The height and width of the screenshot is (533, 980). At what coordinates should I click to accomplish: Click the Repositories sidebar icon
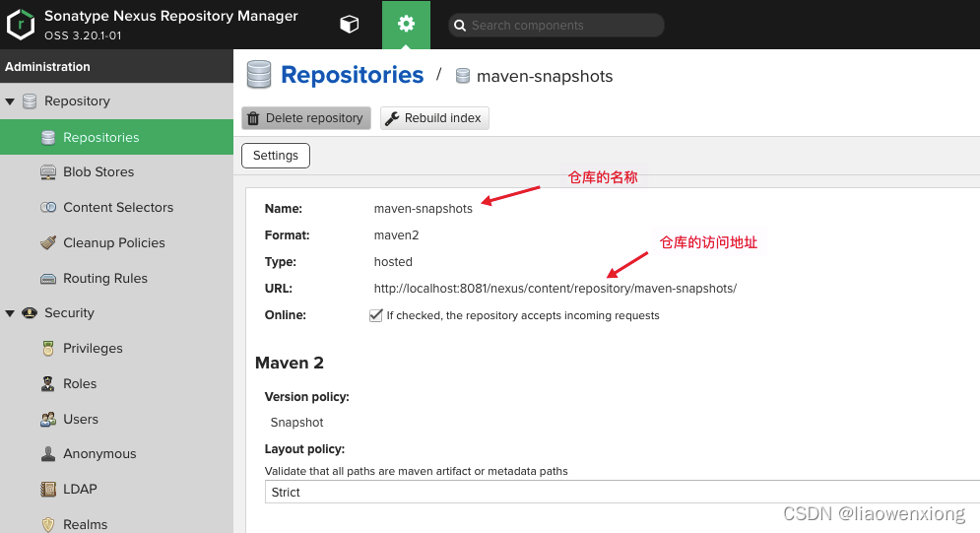(48, 138)
